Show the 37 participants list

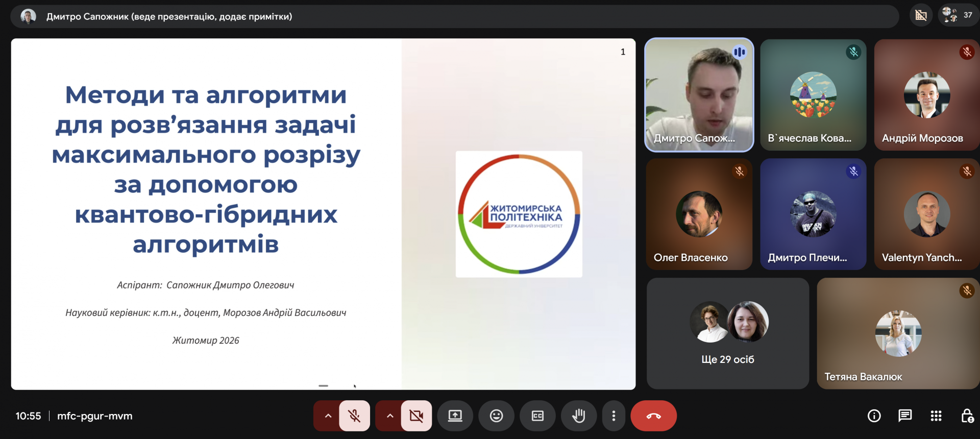click(958, 15)
